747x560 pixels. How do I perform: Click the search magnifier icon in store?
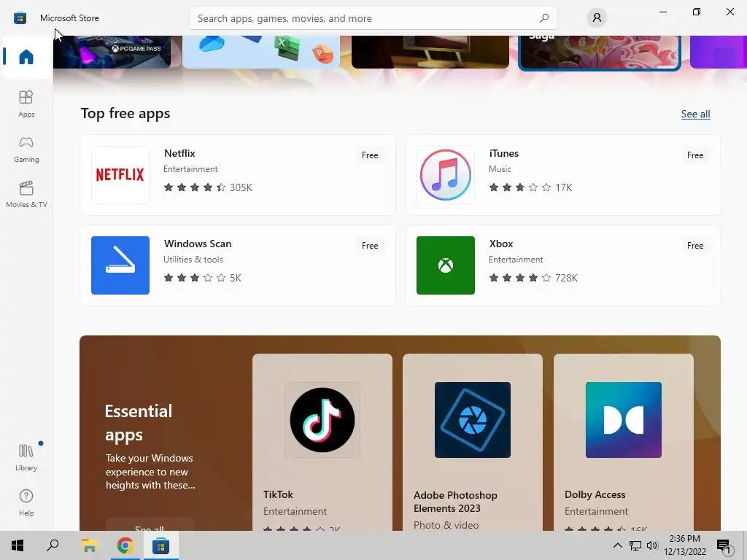coord(544,18)
